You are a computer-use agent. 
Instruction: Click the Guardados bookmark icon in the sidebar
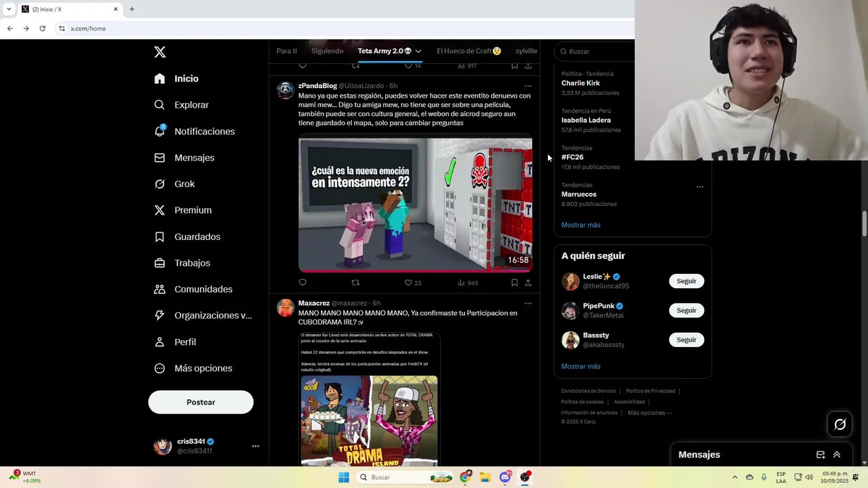(x=159, y=237)
